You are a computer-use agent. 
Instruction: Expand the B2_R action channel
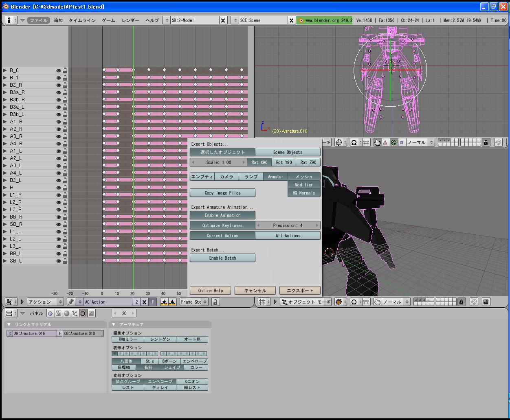coord(5,85)
